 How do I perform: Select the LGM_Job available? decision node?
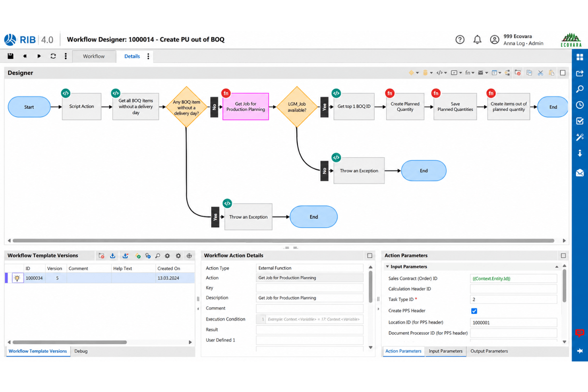(x=297, y=107)
